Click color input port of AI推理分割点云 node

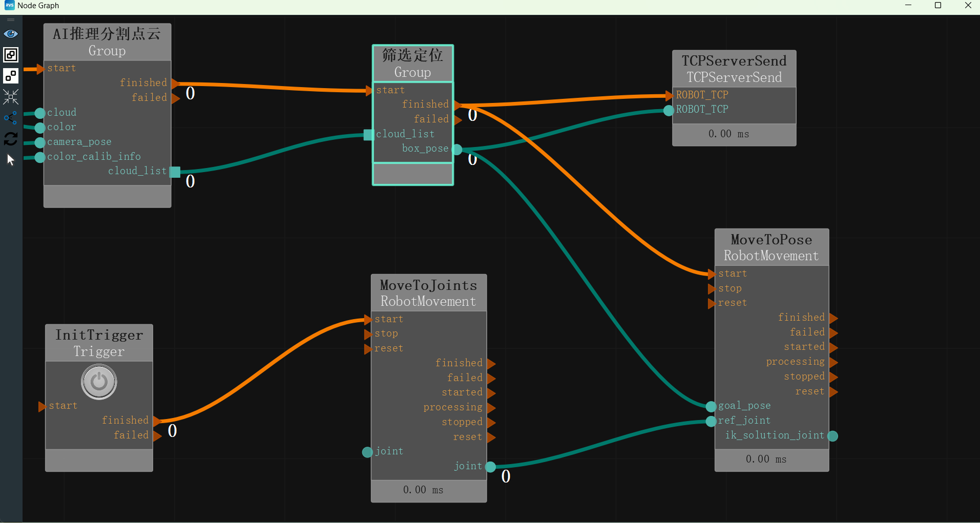click(40, 128)
